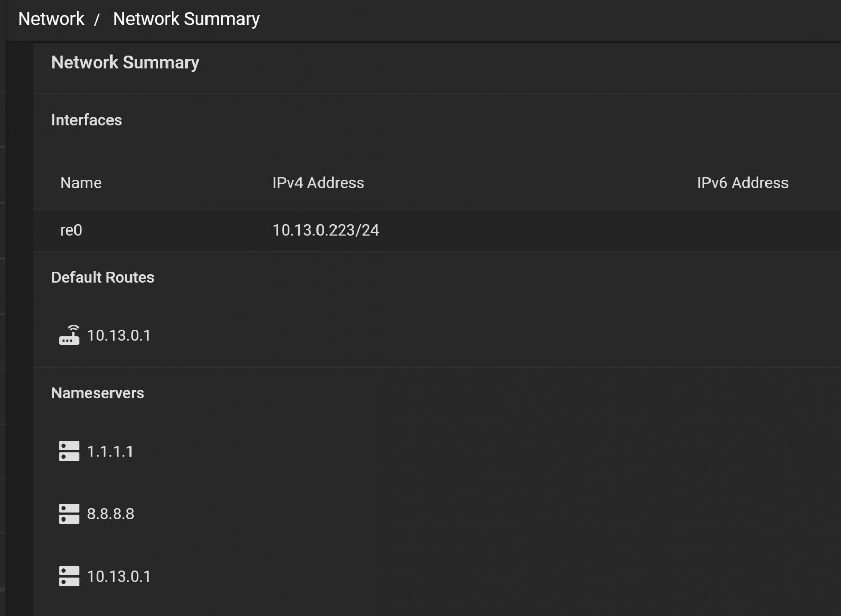
Task: Click the router icon beside default route
Action: coord(69,335)
